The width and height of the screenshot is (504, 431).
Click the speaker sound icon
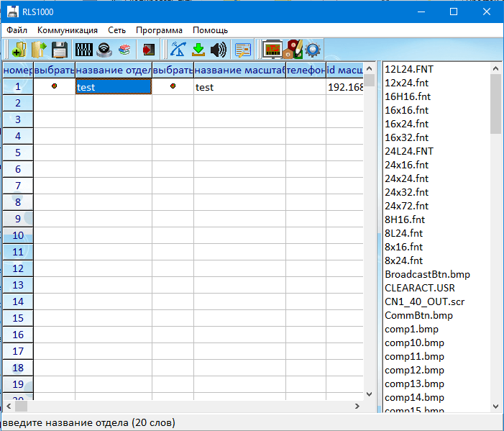218,50
